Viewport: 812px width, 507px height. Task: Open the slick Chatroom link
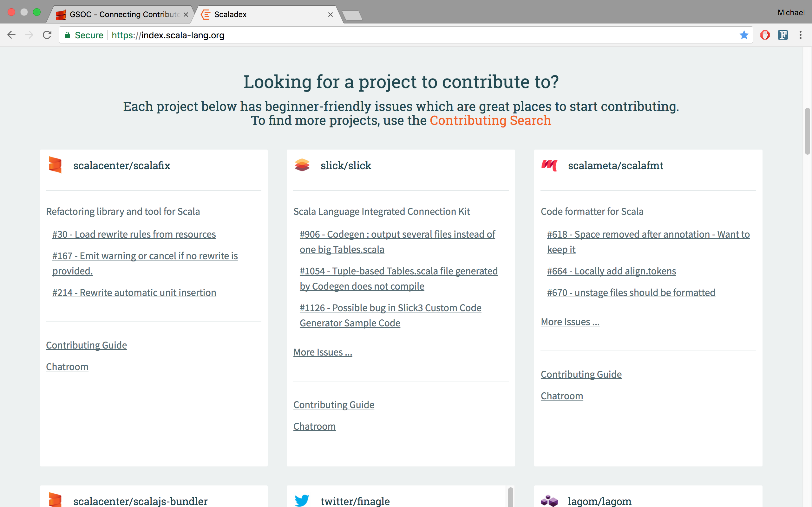point(314,427)
